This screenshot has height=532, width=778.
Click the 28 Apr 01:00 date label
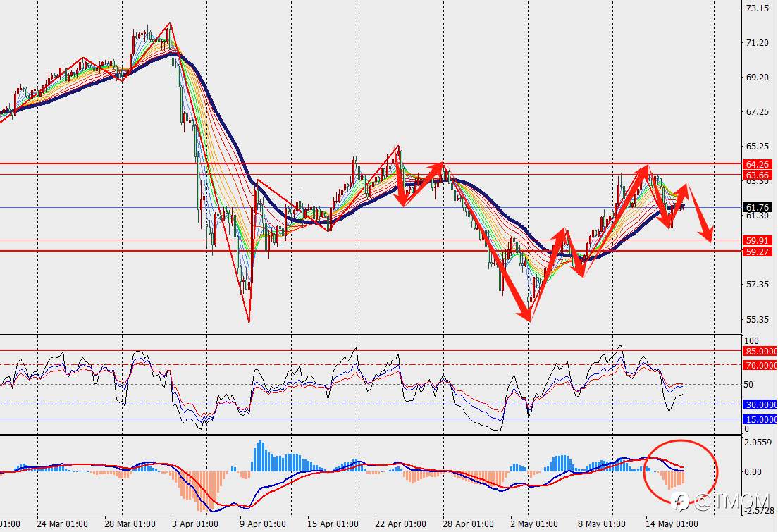[x=468, y=524]
